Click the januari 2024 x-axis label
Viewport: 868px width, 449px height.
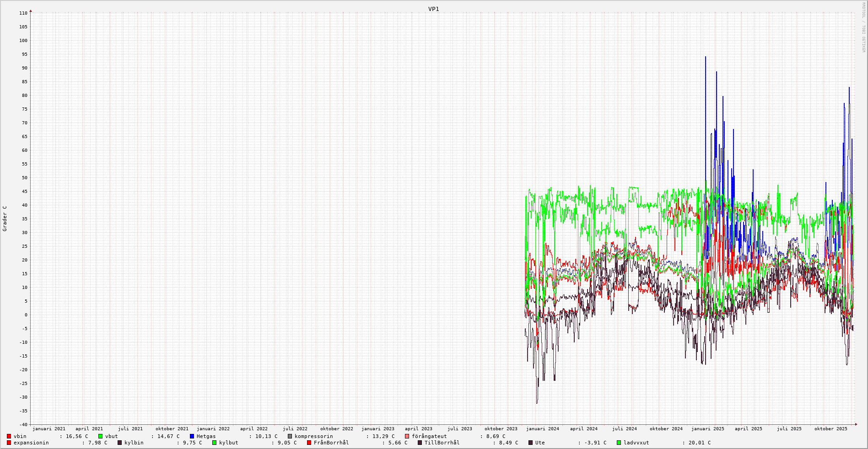coord(542,429)
